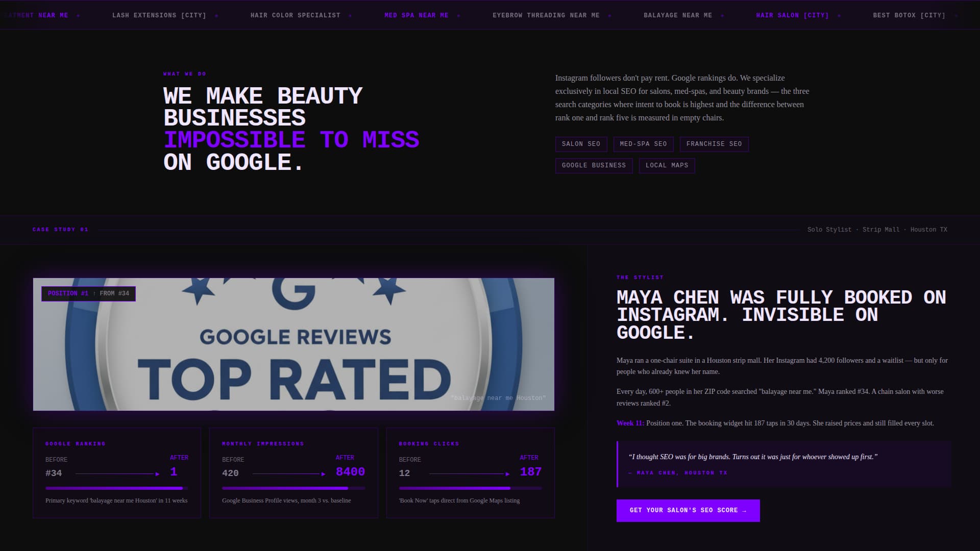This screenshot has height=551, width=980.
Task: Click the before value '420'
Action: tap(230, 473)
